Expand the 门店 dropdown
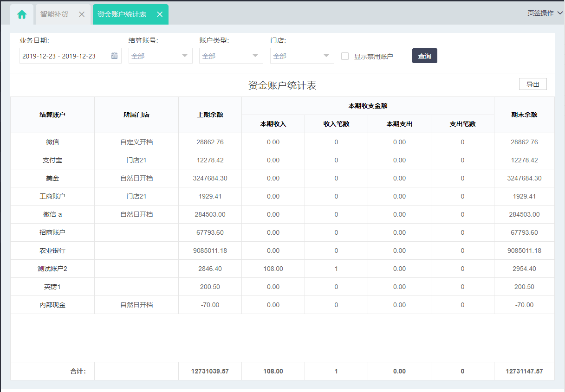The height and width of the screenshot is (392, 565). 302,56
